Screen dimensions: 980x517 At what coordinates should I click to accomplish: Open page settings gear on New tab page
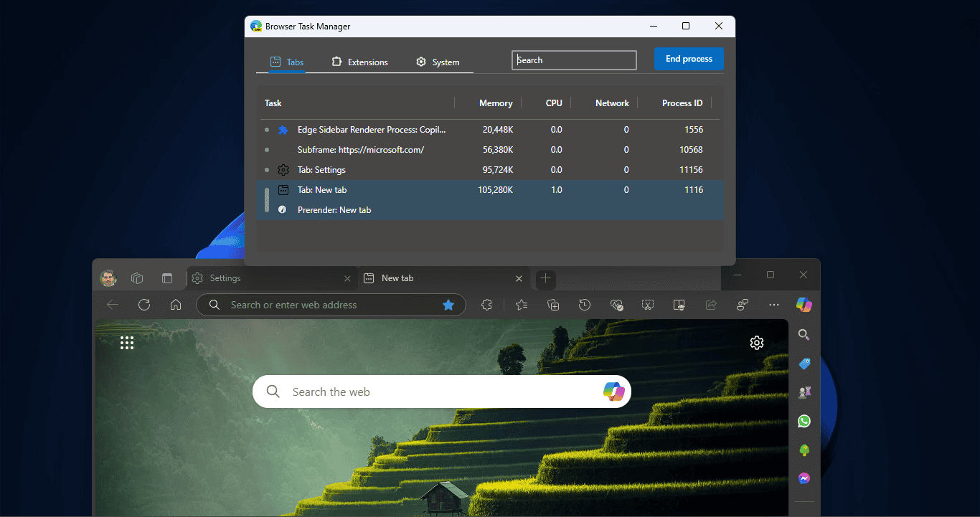[x=757, y=343]
